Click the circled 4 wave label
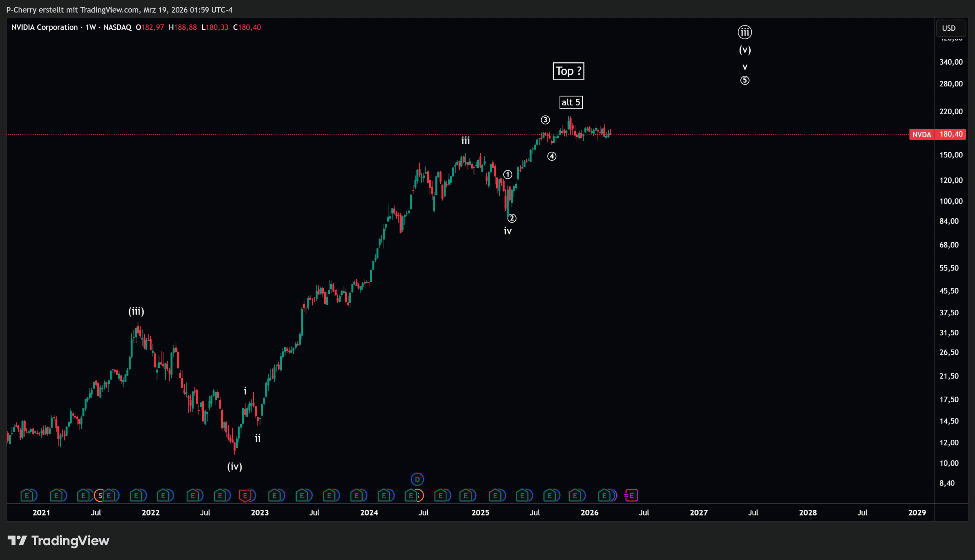The height and width of the screenshot is (560, 975). 551,156
